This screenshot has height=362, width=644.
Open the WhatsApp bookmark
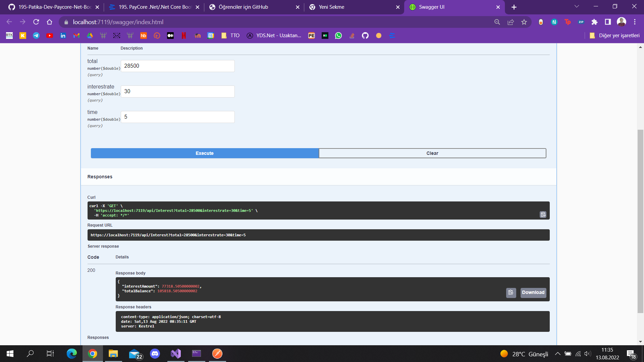[338, 36]
